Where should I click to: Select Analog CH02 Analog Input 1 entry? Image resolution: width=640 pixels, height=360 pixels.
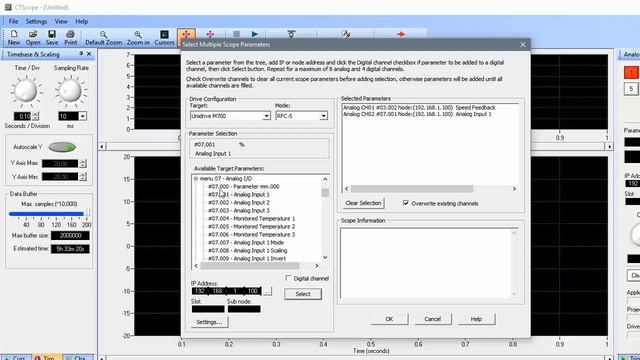coord(417,114)
